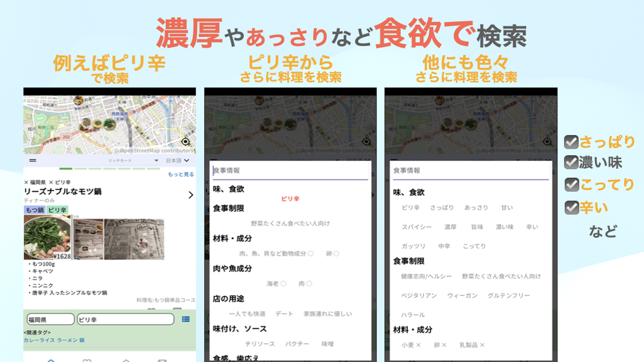This screenshot has width=644, height=362.
Task: Select the チリソース option
Action: [x=260, y=344]
